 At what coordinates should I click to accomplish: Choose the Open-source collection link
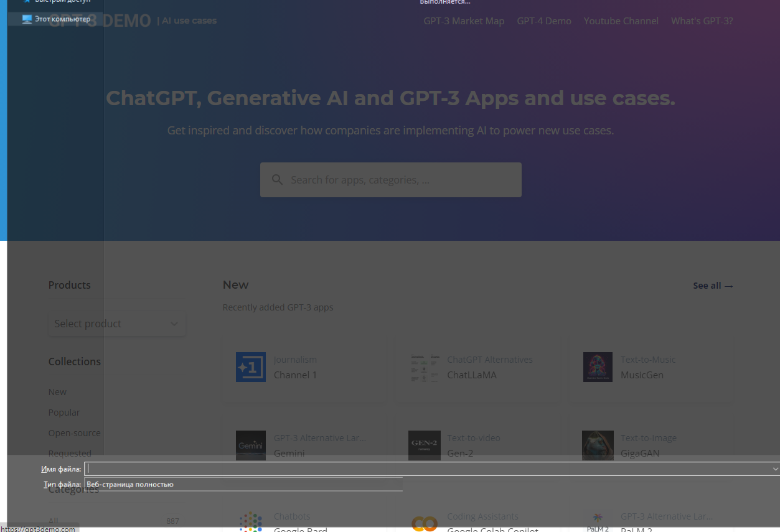tap(74, 433)
